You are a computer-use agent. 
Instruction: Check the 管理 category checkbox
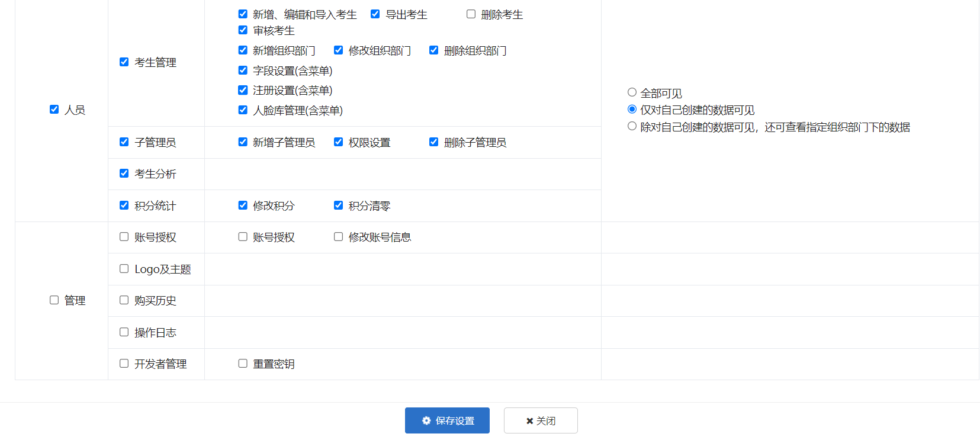[x=54, y=300]
